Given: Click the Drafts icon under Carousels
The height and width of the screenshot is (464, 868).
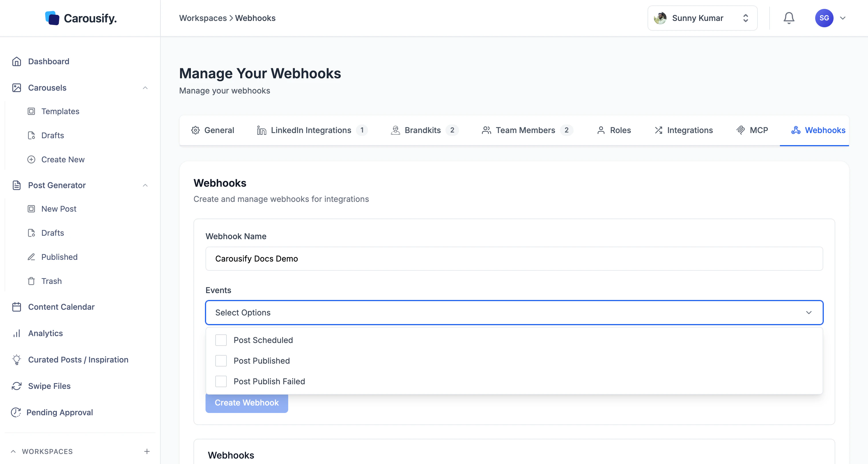Looking at the screenshot, I should pyautogui.click(x=31, y=135).
